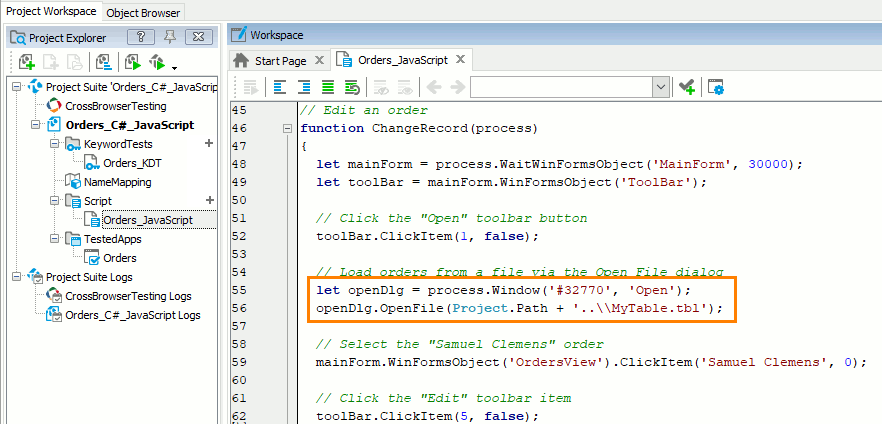Collapse the KeywordTests tree node
Viewport: 882px width, 424px height.
point(55,144)
